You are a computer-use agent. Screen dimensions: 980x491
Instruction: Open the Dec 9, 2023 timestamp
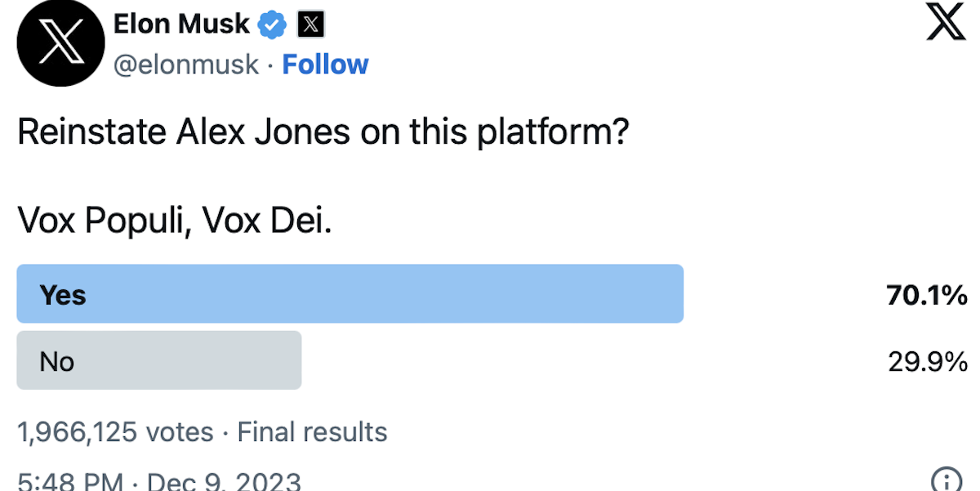(222, 480)
